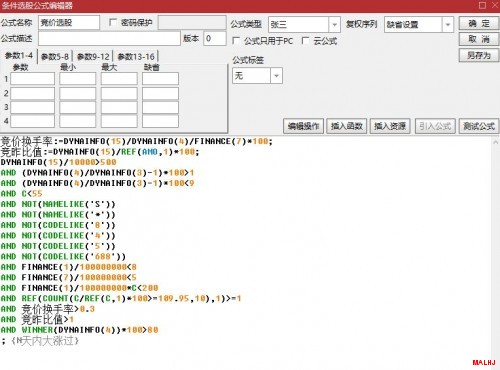The width and height of the screenshot is (500, 370).
Task: Confirm with the 确定 button
Action: tap(479, 23)
